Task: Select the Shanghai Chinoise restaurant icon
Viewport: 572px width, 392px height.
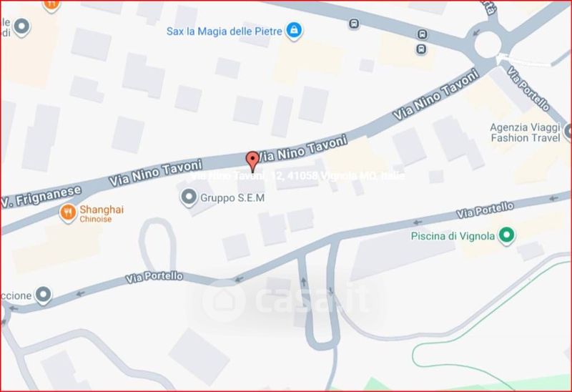Action: 68,212
